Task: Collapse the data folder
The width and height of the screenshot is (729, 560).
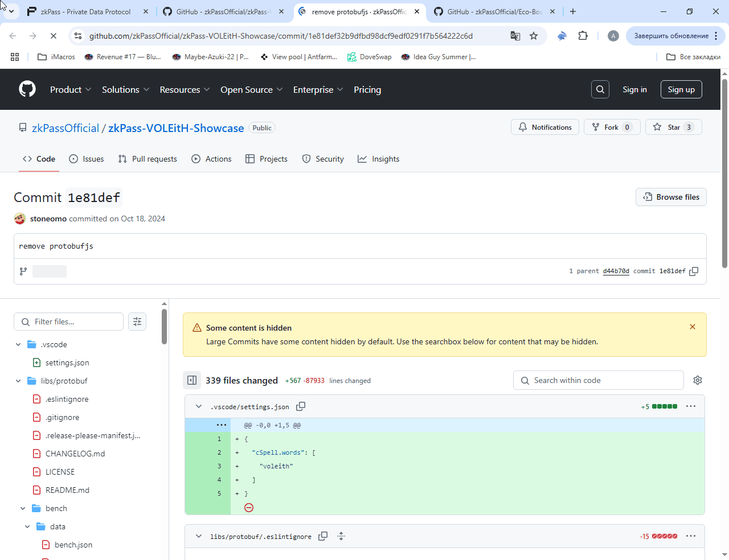Action: pos(27,526)
